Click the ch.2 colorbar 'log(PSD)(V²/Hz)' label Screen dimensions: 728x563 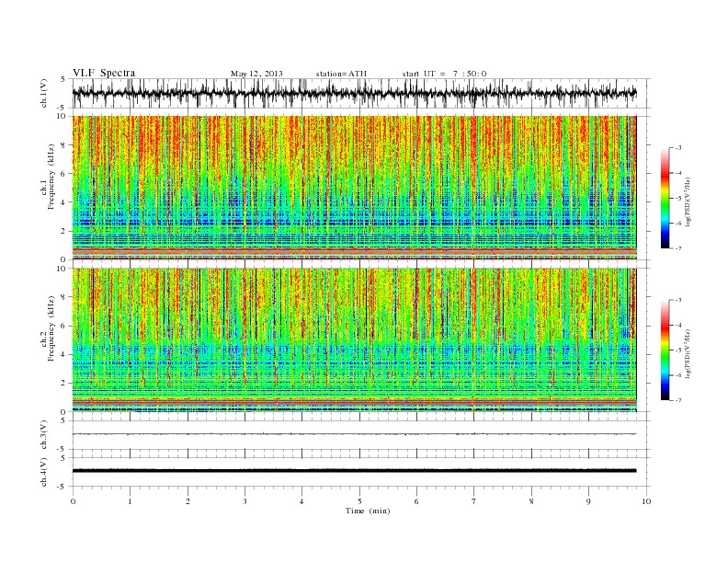pyautogui.click(x=688, y=353)
